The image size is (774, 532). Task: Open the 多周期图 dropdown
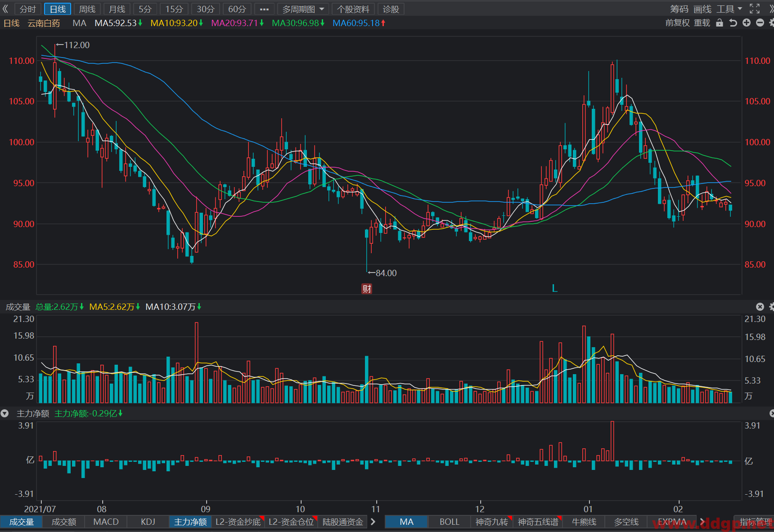click(x=303, y=9)
